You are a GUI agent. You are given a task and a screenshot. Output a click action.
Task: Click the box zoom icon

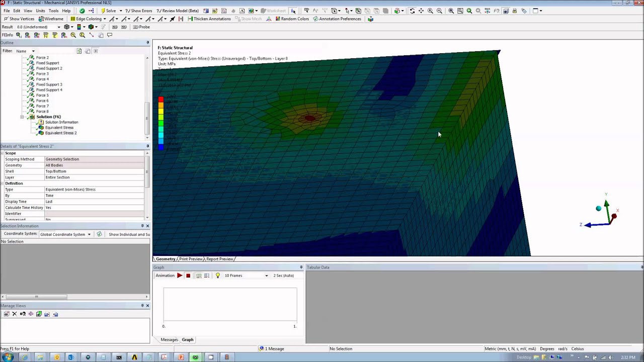(439, 11)
